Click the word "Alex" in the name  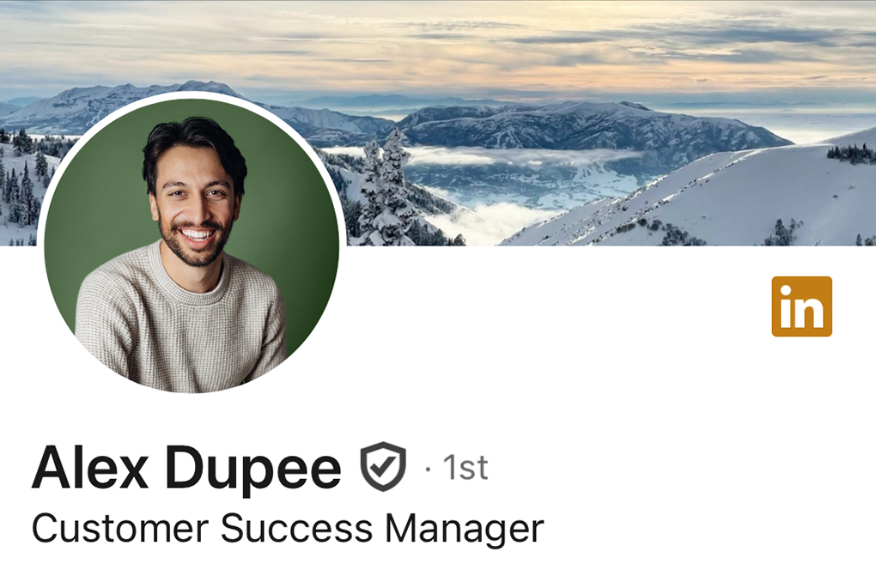(90, 467)
